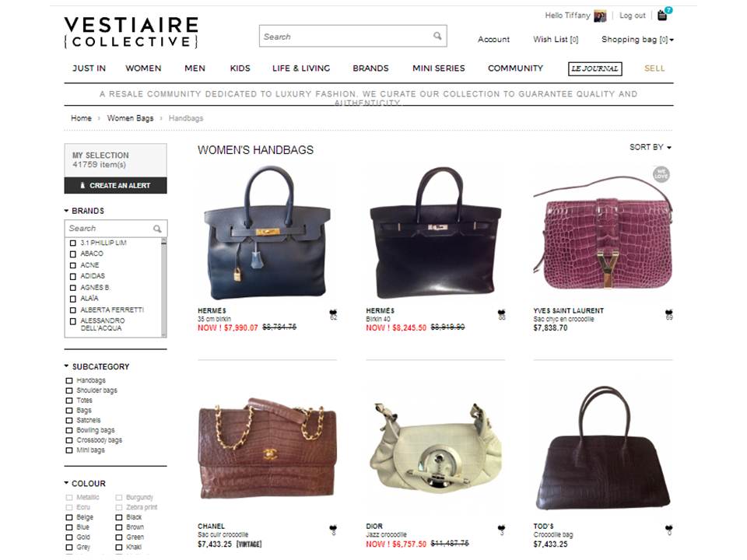Click the Create an Alert button

tap(115, 185)
